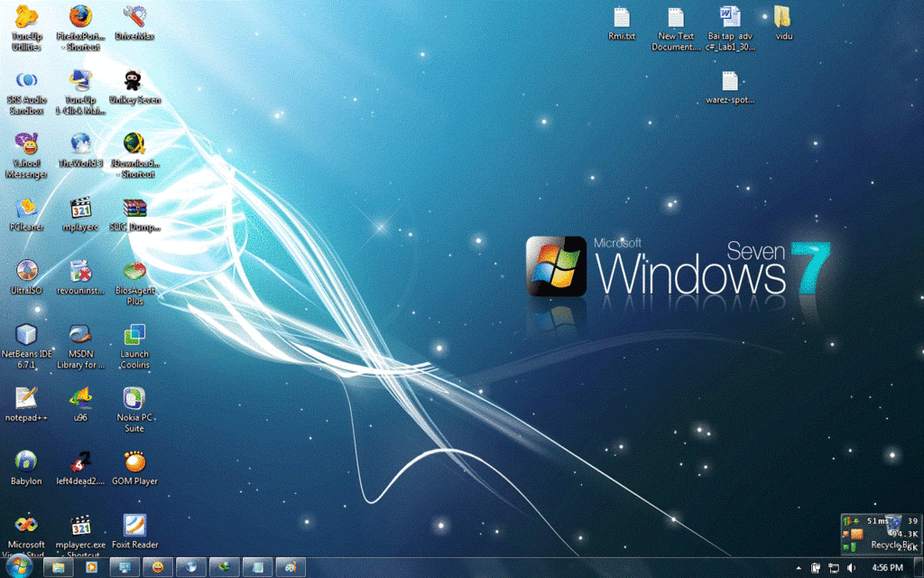924x578 pixels.
Task: Select Microsoft Visual Studio icon
Action: pos(26,534)
